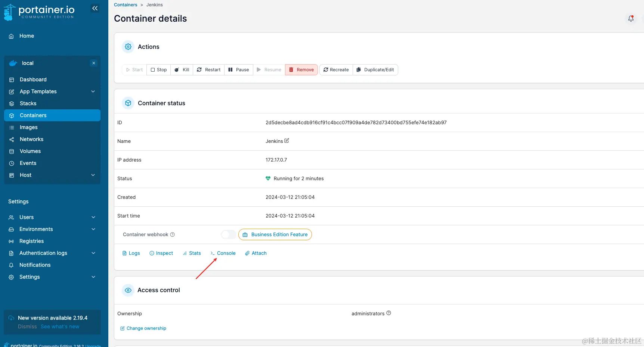Pause the container

(239, 70)
